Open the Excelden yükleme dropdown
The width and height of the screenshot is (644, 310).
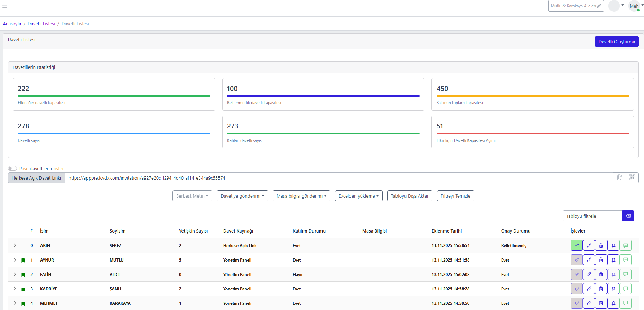click(x=358, y=196)
